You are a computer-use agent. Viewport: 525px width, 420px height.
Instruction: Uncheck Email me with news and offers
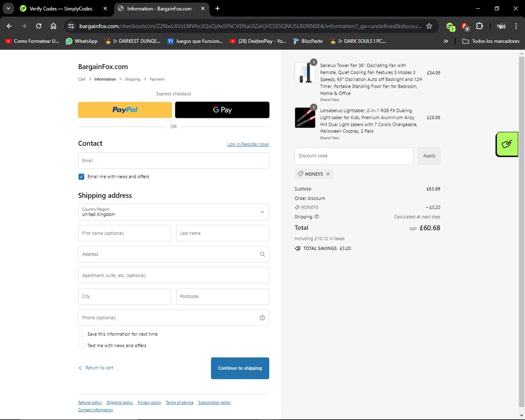[x=81, y=177]
